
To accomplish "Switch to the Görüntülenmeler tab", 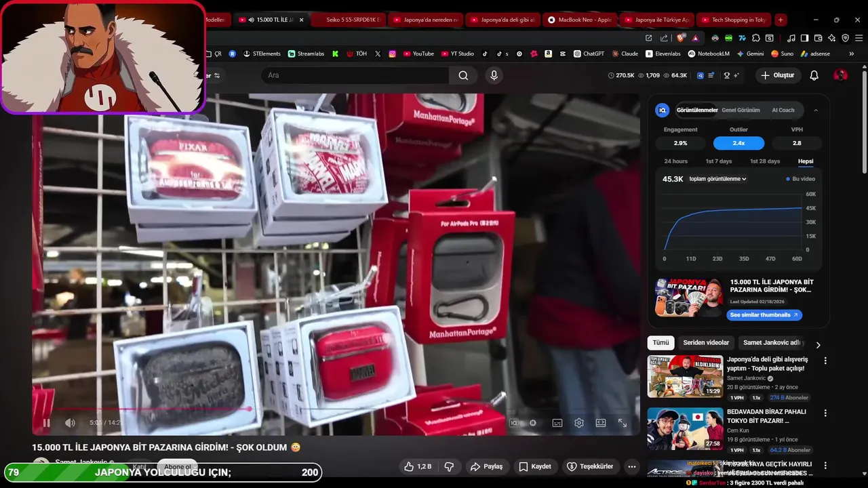I will [x=697, y=110].
